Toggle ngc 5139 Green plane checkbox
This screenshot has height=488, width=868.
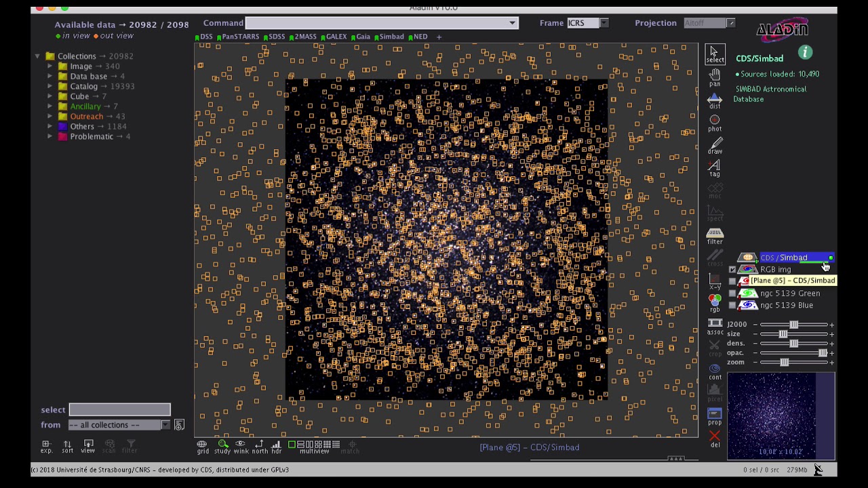732,293
